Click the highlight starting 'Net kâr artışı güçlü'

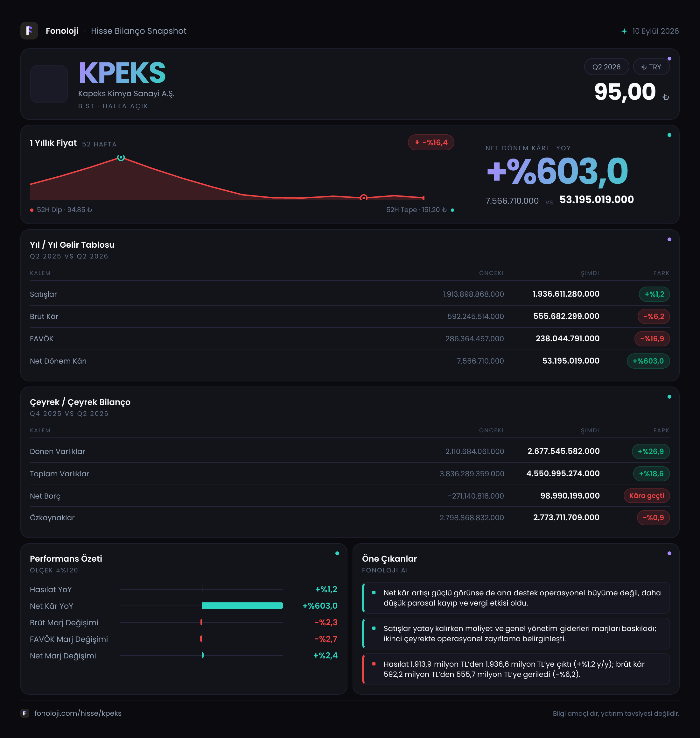click(516, 598)
